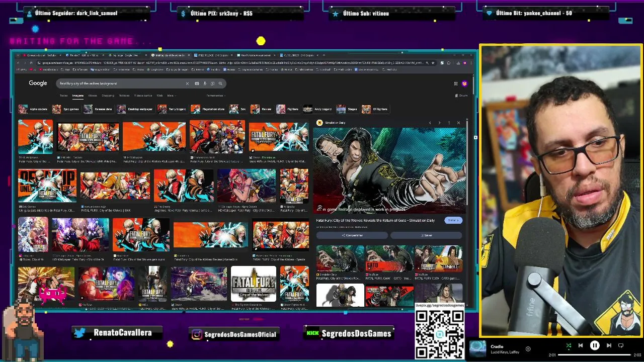The height and width of the screenshot is (362, 644).
Task: Open three-dot menu in preview panel
Action: (449, 123)
